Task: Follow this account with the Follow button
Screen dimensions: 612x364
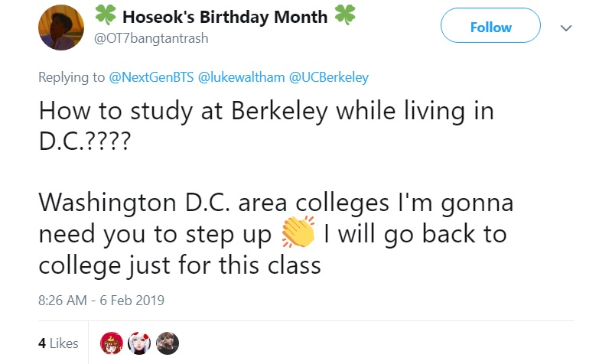Action: (490, 25)
